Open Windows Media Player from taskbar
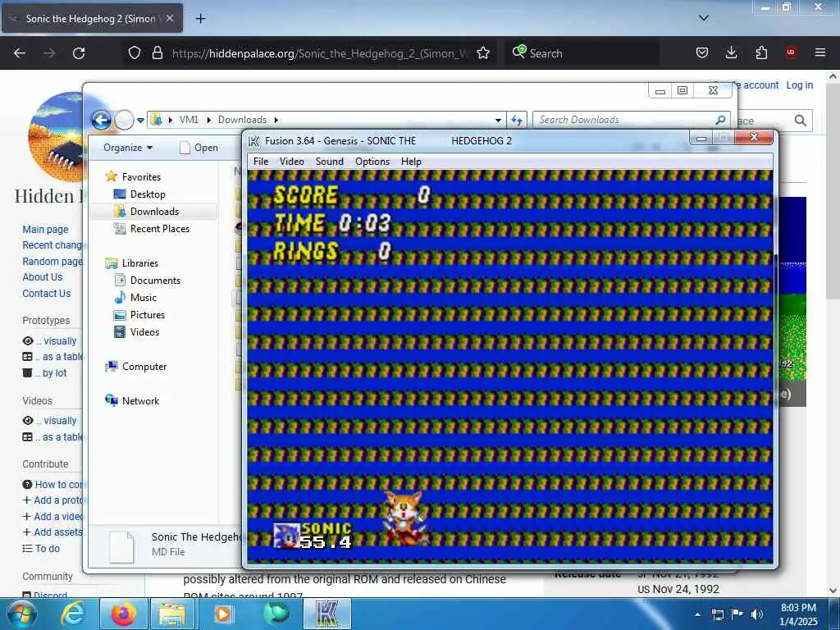Screen dimensions: 840x630 point(223,614)
